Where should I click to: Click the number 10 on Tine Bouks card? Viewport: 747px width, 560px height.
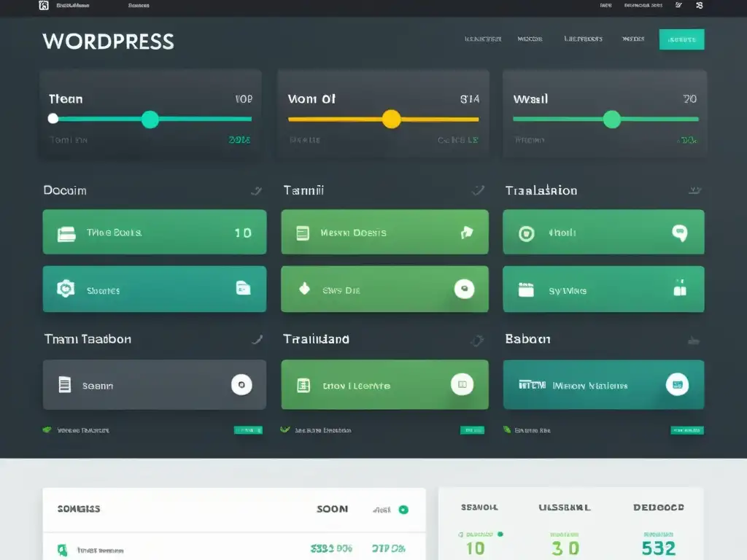(243, 233)
